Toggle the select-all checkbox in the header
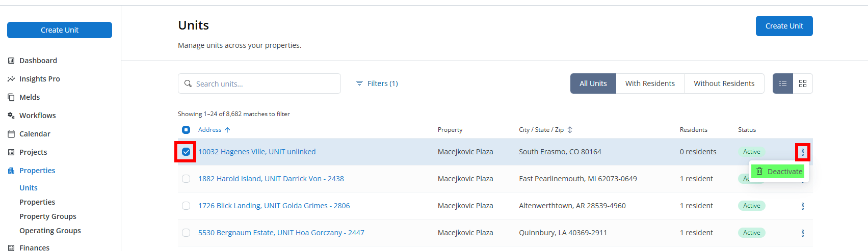 pos(186,130)
